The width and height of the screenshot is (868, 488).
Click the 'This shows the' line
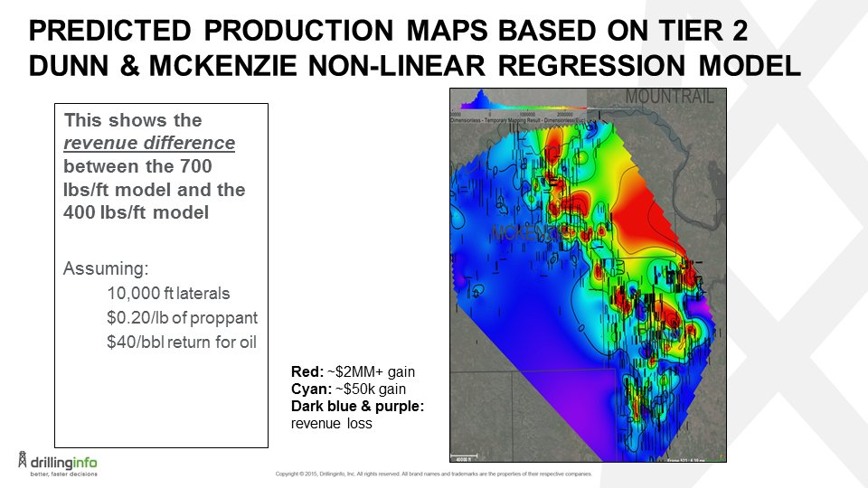133,120
